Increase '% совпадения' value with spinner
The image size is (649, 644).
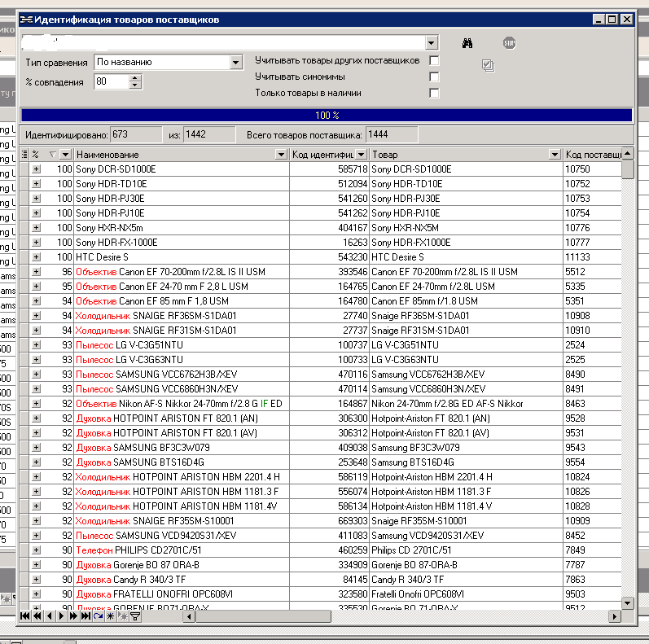click(135, 77)
